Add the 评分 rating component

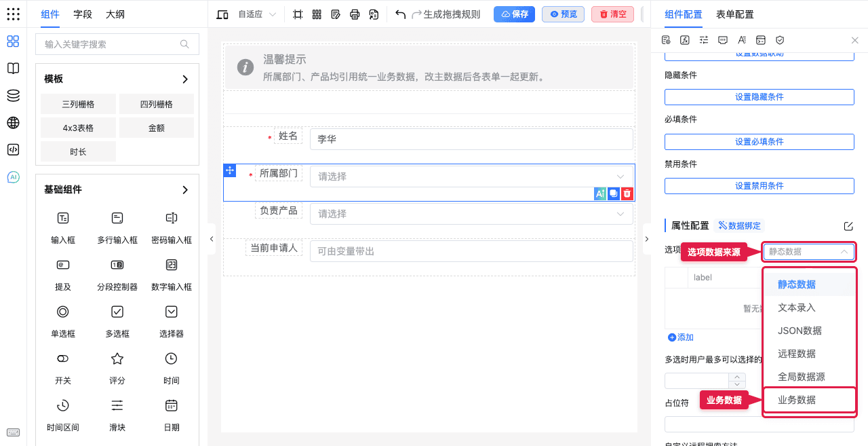pyautogui.click(x=117, y=368)
